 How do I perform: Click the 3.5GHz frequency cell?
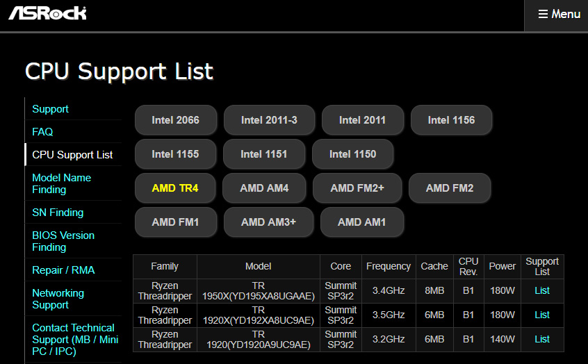click(389, 315)
